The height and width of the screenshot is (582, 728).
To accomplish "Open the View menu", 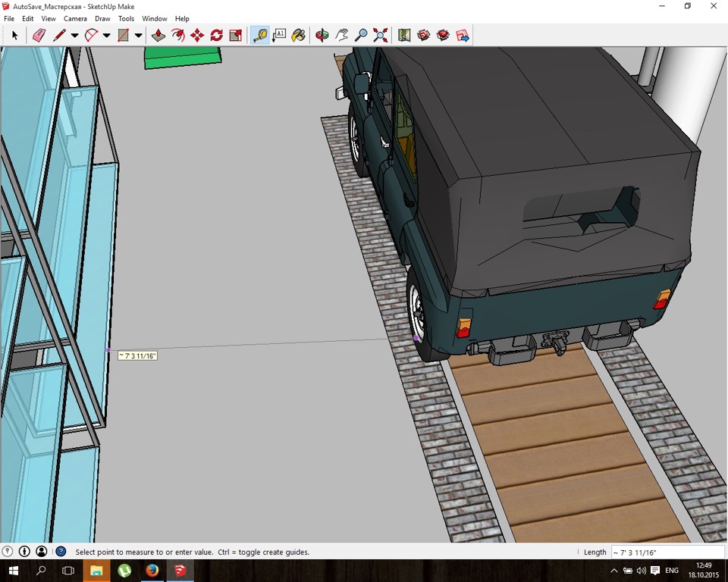I will [x=49, y=18].
